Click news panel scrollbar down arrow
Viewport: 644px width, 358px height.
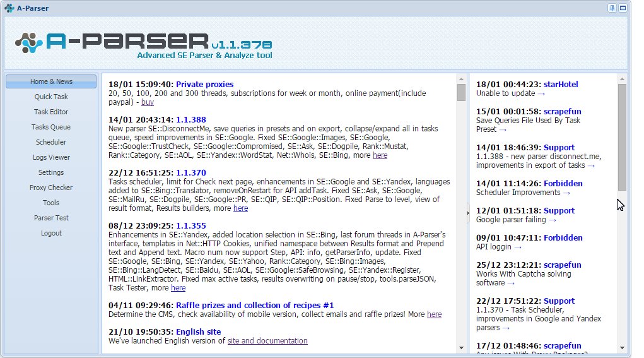click(461, 348)
